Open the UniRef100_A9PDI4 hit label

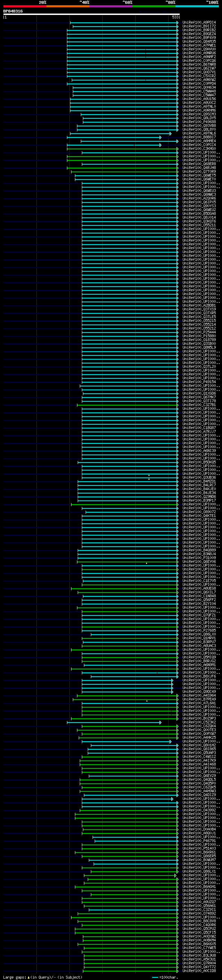199,23
